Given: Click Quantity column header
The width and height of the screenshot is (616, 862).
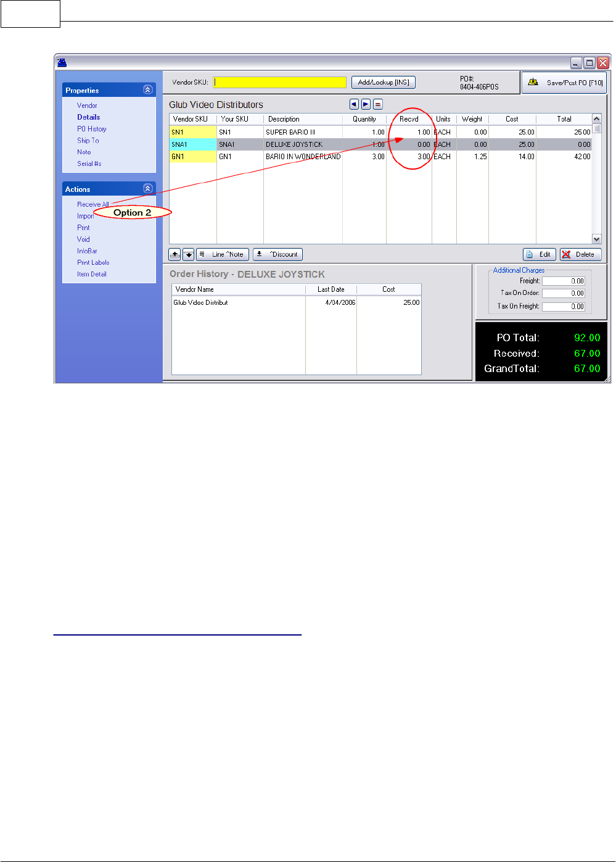Looking at the screenshot, I should click(364, 119).
